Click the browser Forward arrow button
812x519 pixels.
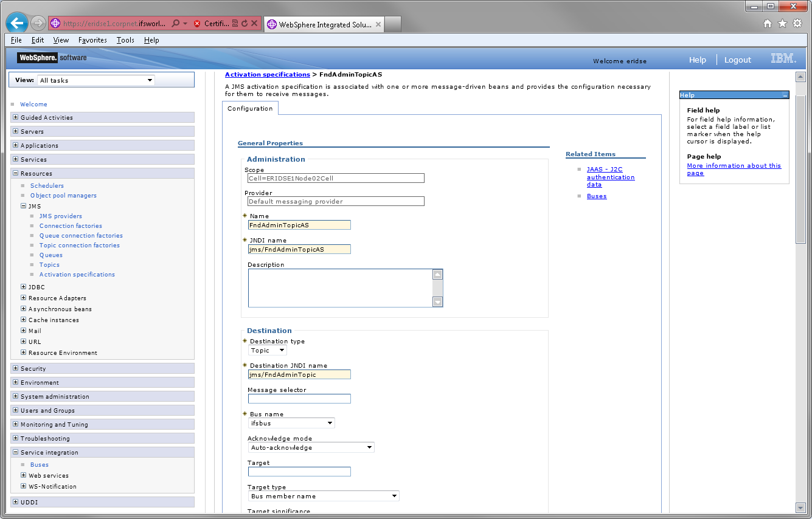pos(38,23)
